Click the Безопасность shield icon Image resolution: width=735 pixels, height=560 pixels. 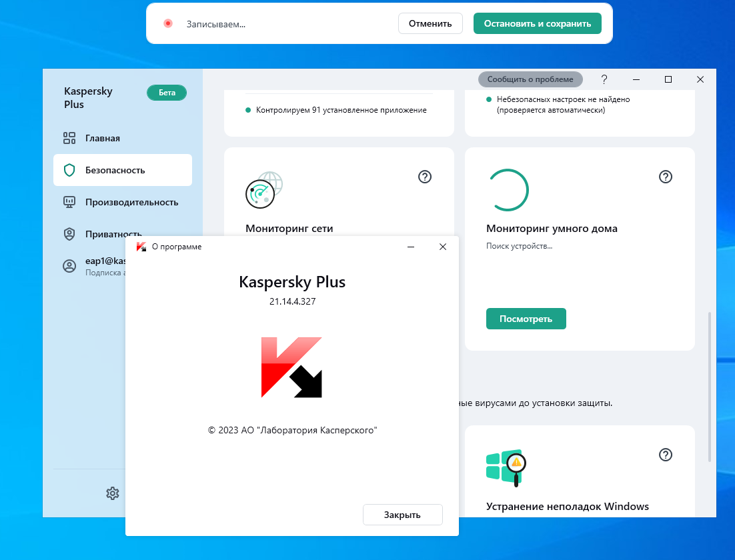69,170
